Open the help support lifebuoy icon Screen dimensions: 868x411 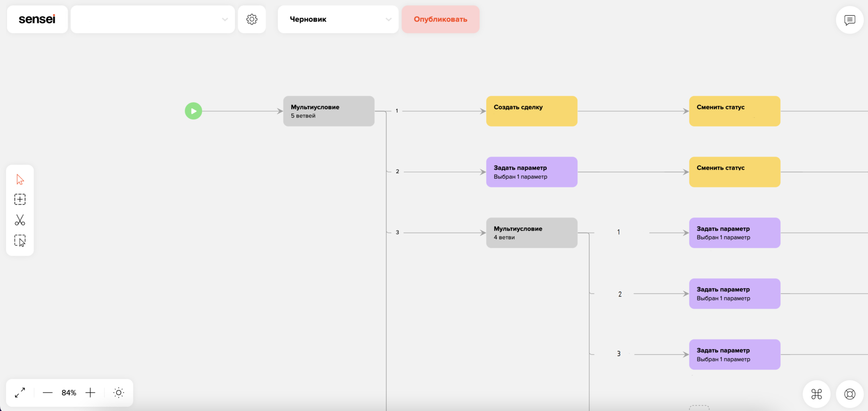tap(849, 394)
